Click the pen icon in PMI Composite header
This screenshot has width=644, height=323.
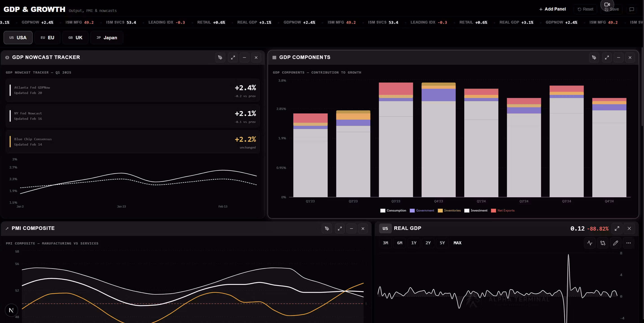tap(327, 229)
